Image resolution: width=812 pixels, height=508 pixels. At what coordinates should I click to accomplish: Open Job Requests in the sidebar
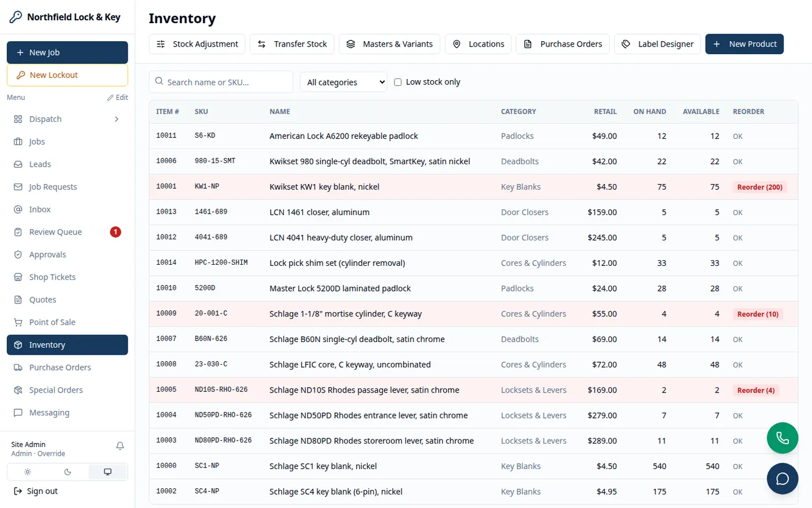click(67, 187)
